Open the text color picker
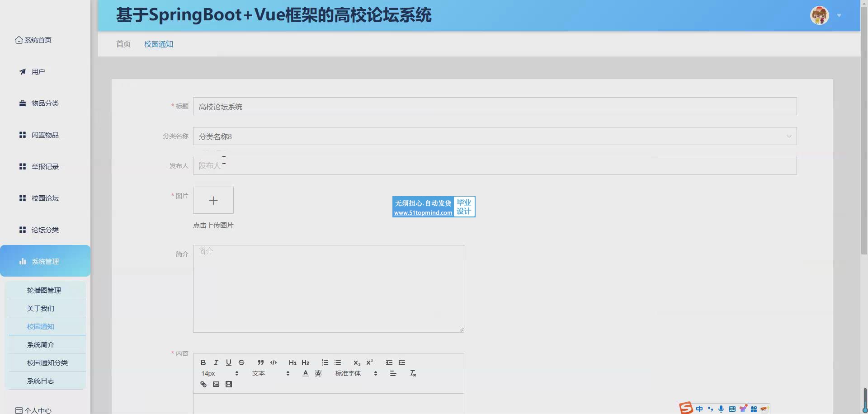The width and height of the screenshot is (868, 414). [306, 373]
